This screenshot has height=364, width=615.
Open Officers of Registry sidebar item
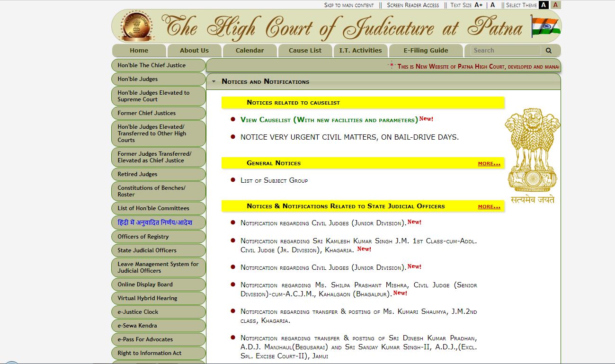click(159, 237)
